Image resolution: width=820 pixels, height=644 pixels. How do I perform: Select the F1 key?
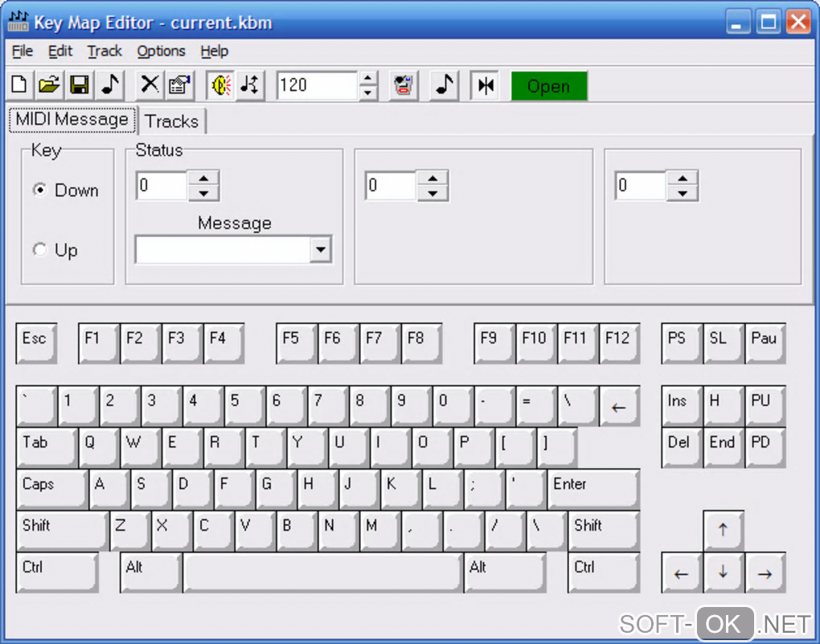99,343
